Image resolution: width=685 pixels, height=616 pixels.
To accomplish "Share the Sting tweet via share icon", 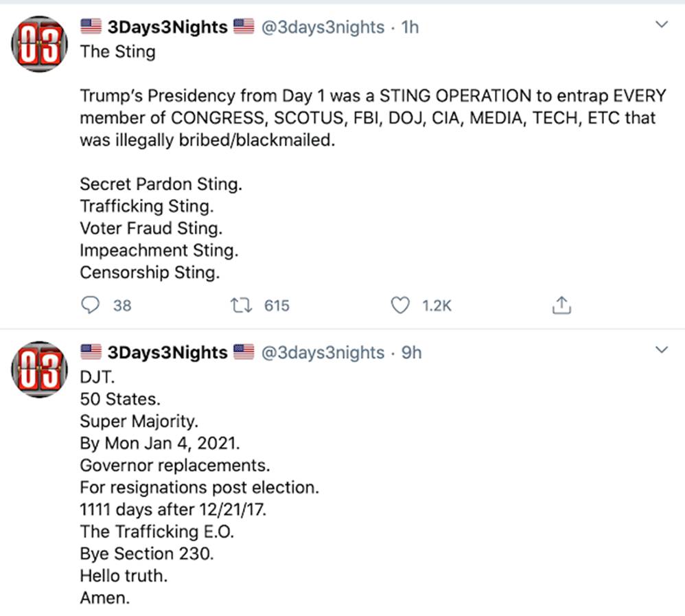I will click(561, 306).
